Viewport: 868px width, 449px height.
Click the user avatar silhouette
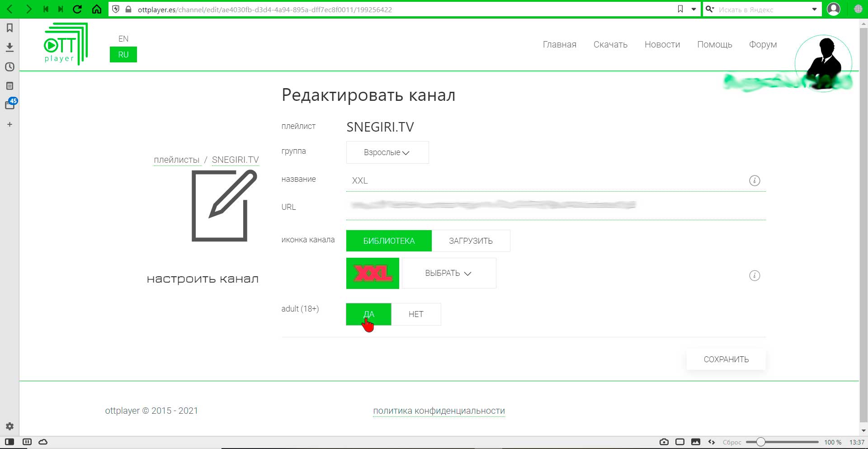point(824,63)
